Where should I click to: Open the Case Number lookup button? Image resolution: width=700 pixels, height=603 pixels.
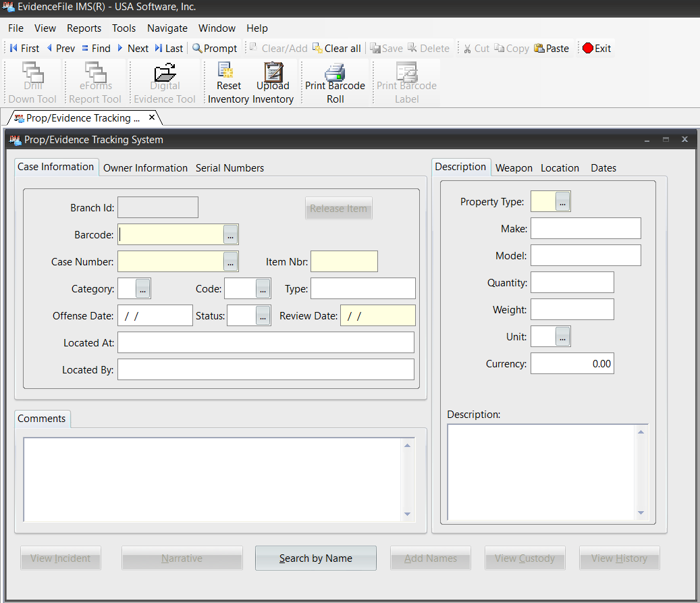tap(231, 262)
